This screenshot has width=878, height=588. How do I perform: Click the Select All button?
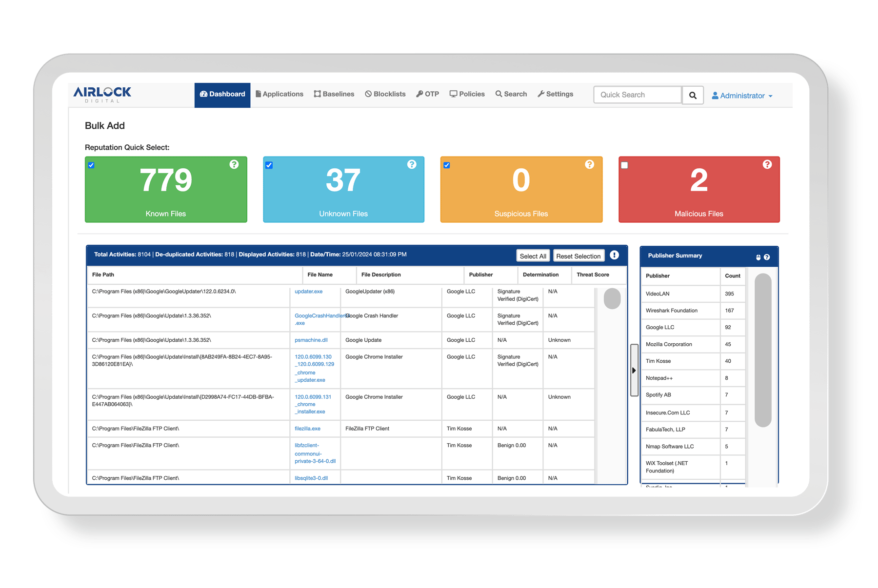pyautogui.click(x=533, y=255)
